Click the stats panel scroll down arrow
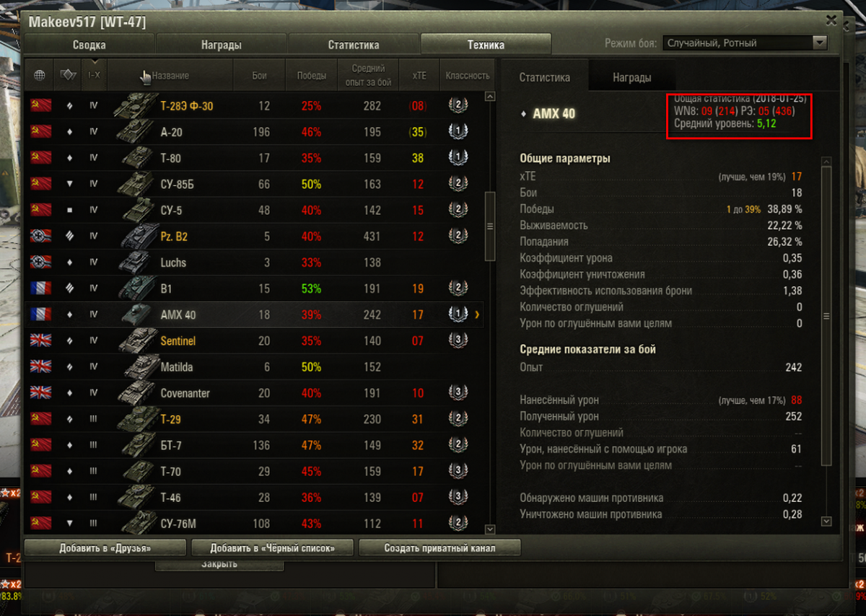This screenshot has height=616, width=866. coord(826,521)
